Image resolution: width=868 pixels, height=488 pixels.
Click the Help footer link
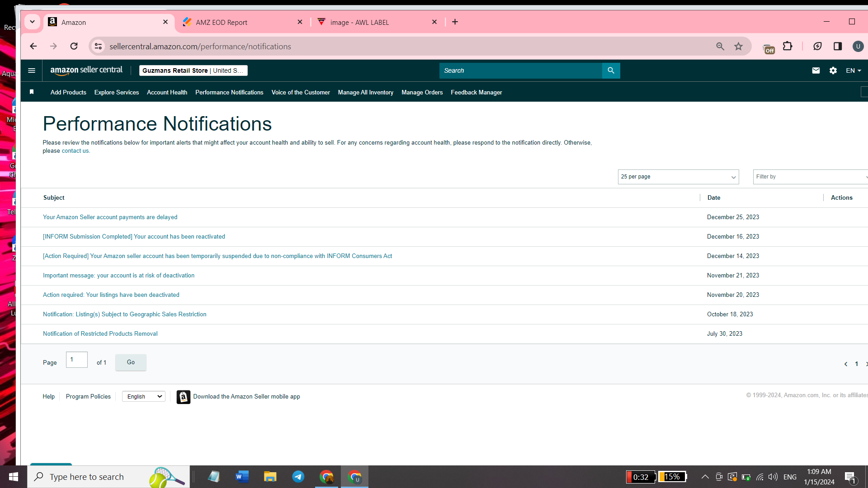coord(48,396)
